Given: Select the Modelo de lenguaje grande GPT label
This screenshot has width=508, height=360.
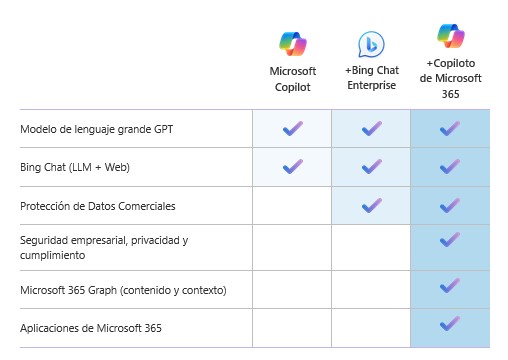Looking at the screenshot, I should (x=97, y=129).
